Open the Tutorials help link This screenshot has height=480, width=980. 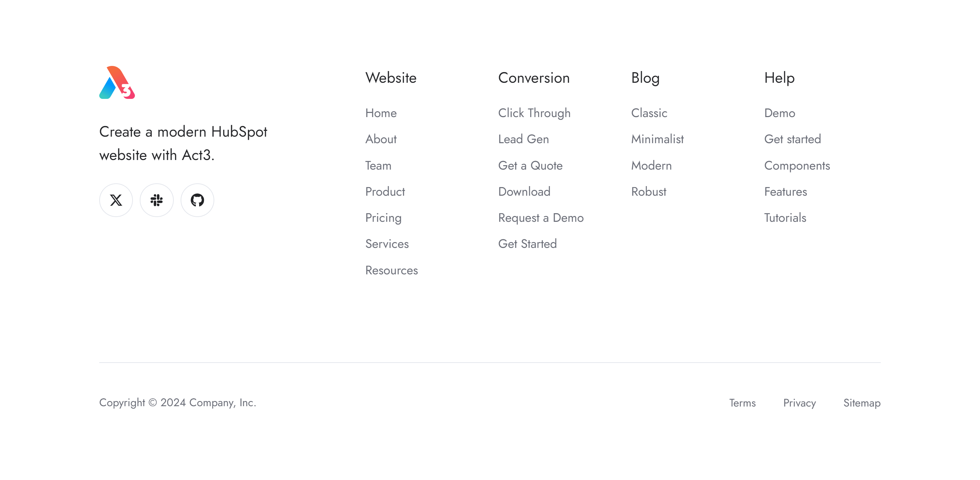pyautogui.click(x=785, y=218)
